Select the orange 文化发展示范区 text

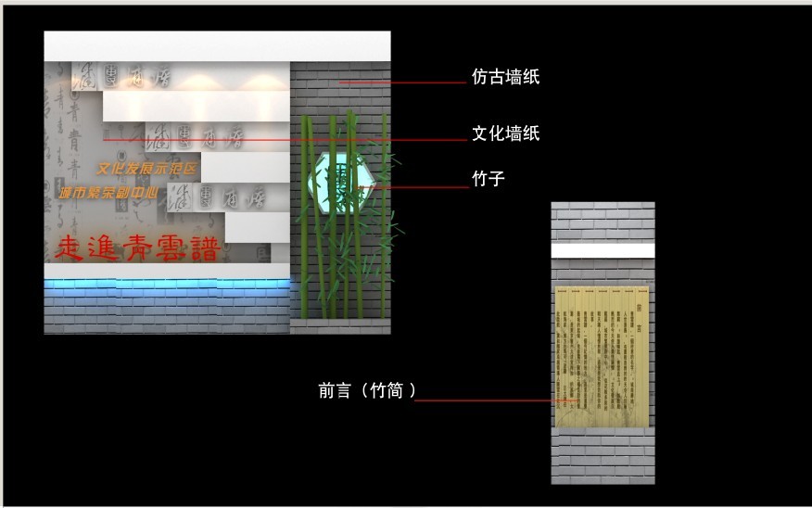click(147, 170)
